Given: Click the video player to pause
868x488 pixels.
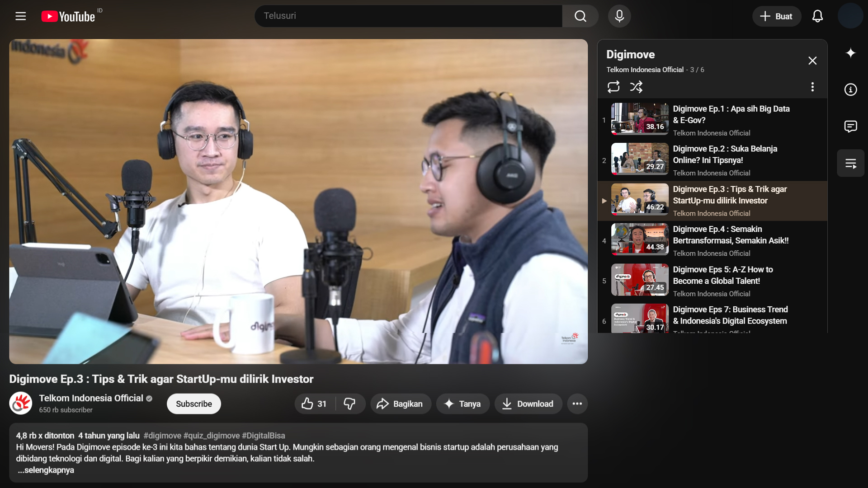Looking at the screenshot, I should [x=298, y=202].
